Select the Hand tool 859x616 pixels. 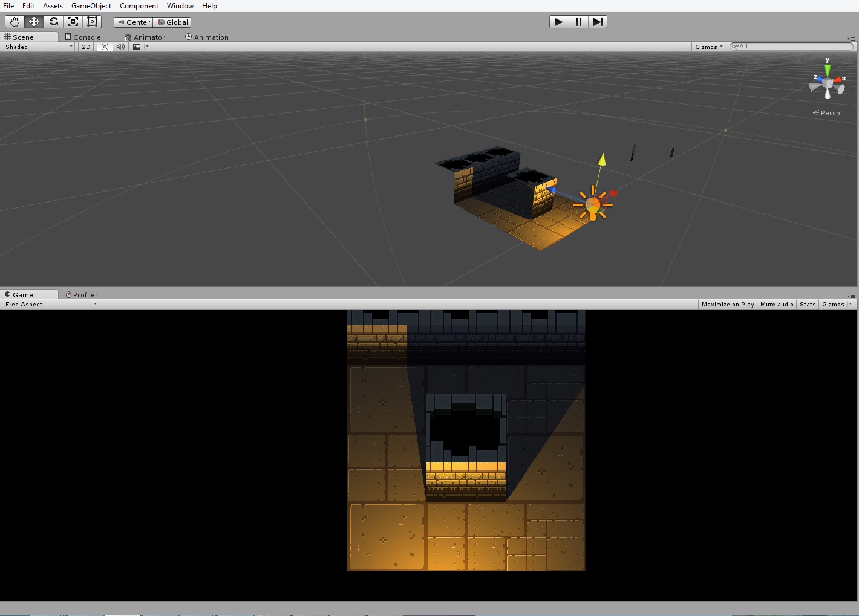(14, 21)
